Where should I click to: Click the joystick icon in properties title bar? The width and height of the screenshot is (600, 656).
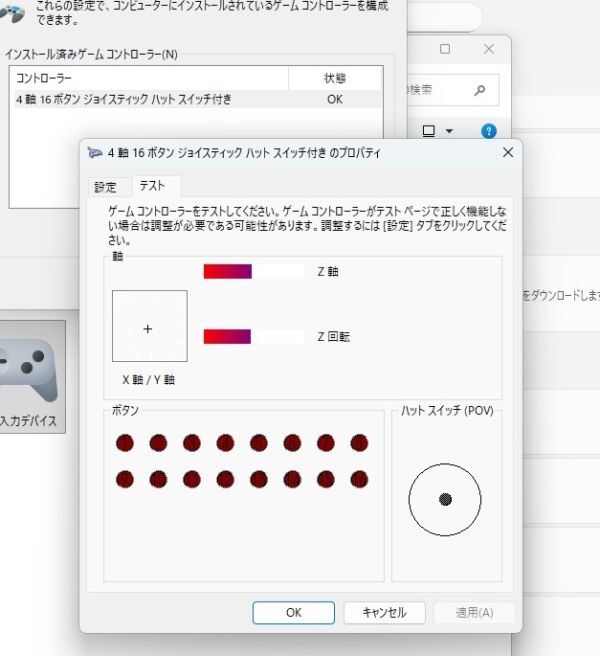(x=95, y=153)
